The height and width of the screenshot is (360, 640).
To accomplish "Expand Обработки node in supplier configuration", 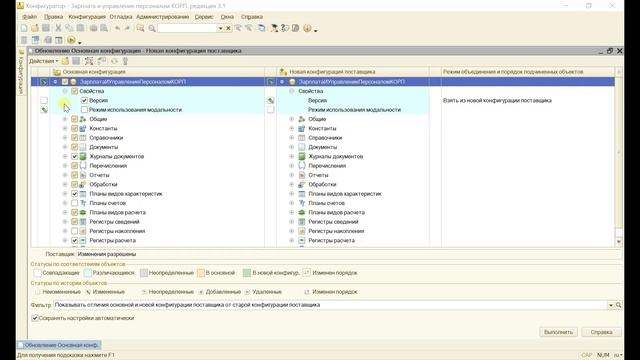I will (x=291, y=184).
